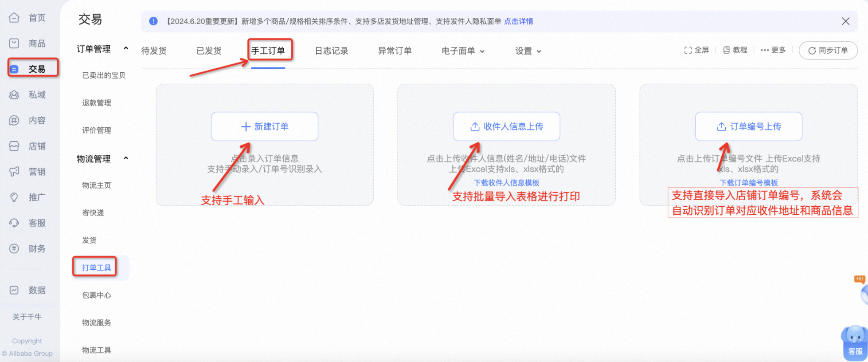Click the 新建订单 button label

pos(271,127)
